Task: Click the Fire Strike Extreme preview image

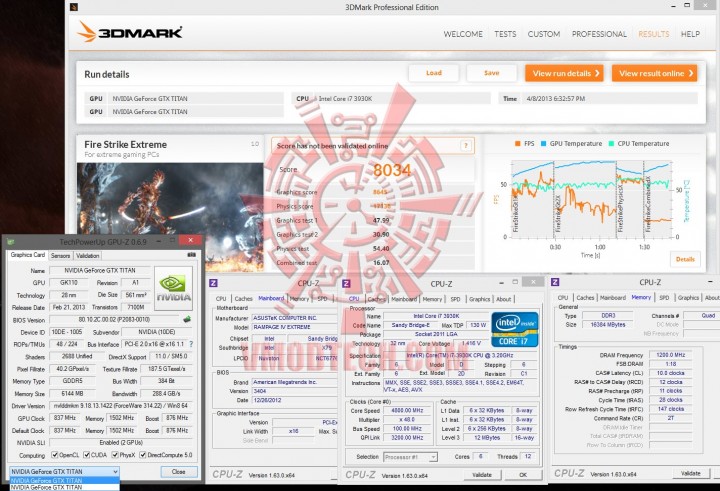Action: pyautogui.click(x=170, y=218)
